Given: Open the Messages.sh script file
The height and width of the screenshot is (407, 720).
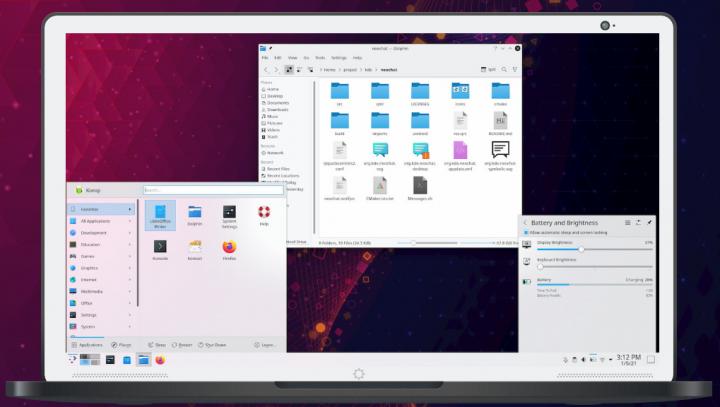Looking at the screenshot, I should [x=420, y=188].
